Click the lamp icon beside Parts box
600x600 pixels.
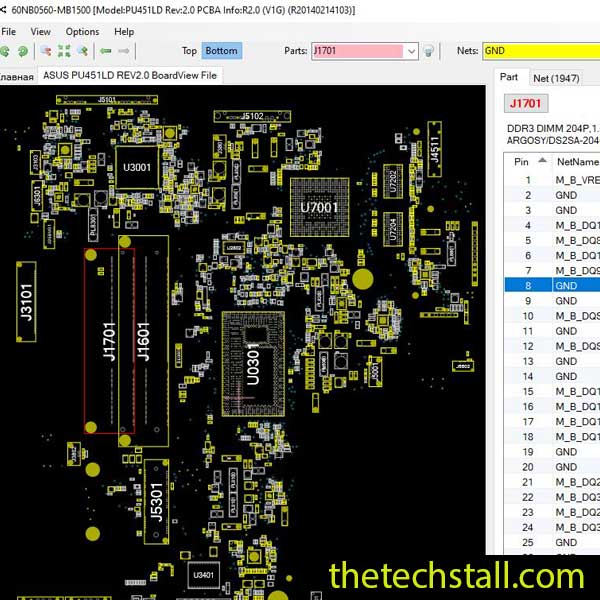[429, 51]
